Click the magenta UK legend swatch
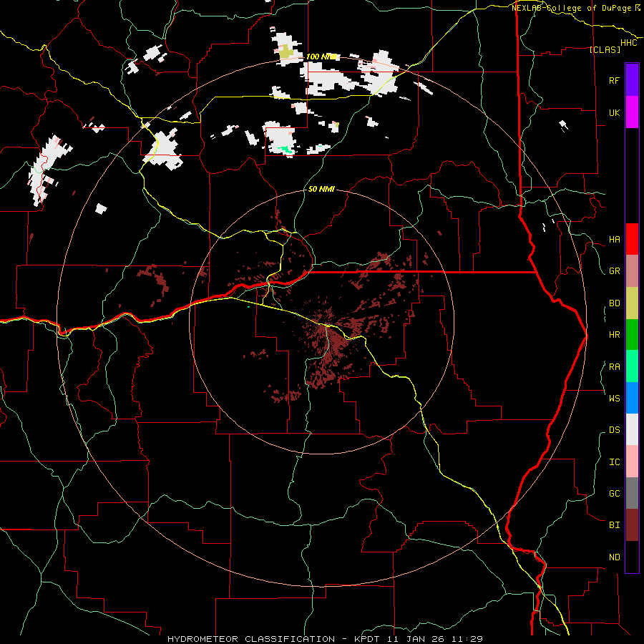Screen dimensions: 644x644 (632, 112)
